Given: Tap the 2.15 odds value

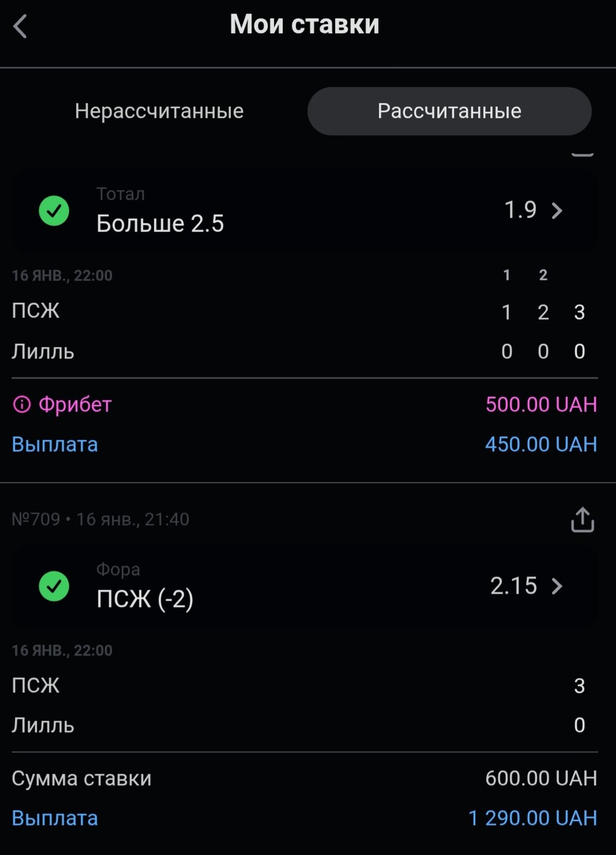Looking at the screenshot, I should point(513,586).
